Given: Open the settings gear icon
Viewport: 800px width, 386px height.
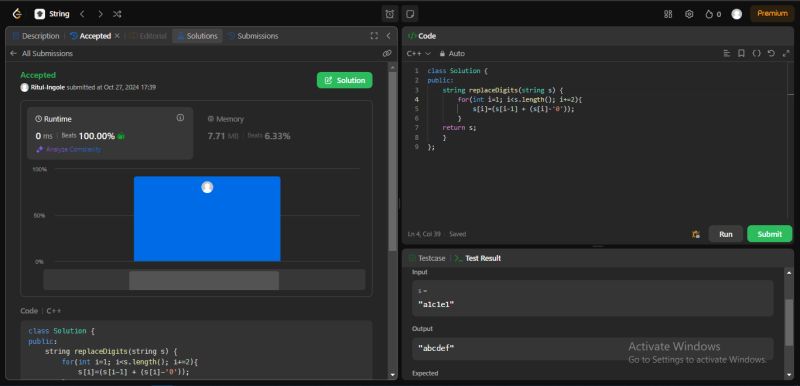Looking at the screenshot, I should pos(689,14).
